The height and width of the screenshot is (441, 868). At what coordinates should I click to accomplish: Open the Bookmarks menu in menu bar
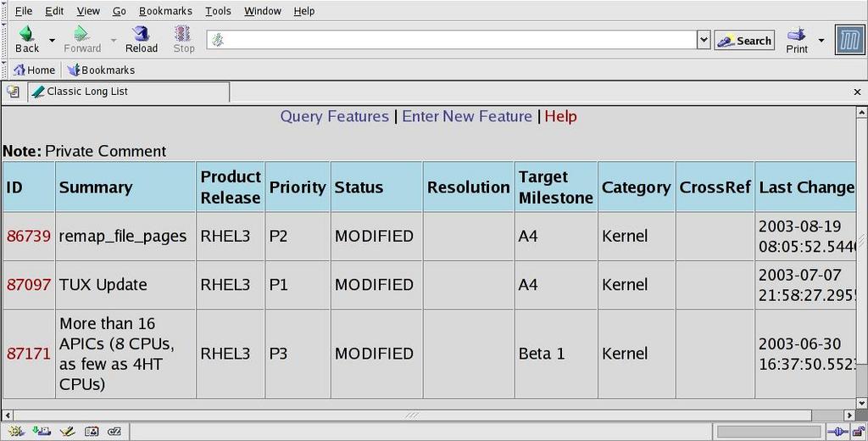[x=165, y=11]
